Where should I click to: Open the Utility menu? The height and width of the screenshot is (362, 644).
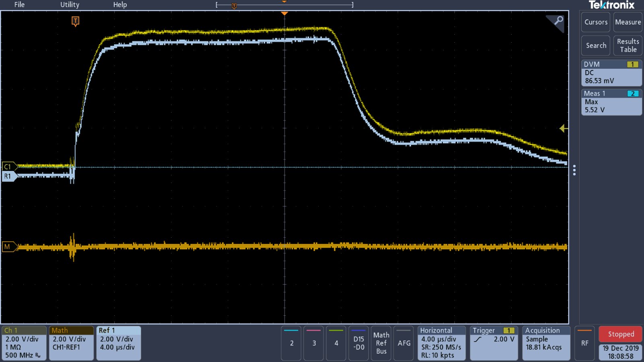point(70,5)
